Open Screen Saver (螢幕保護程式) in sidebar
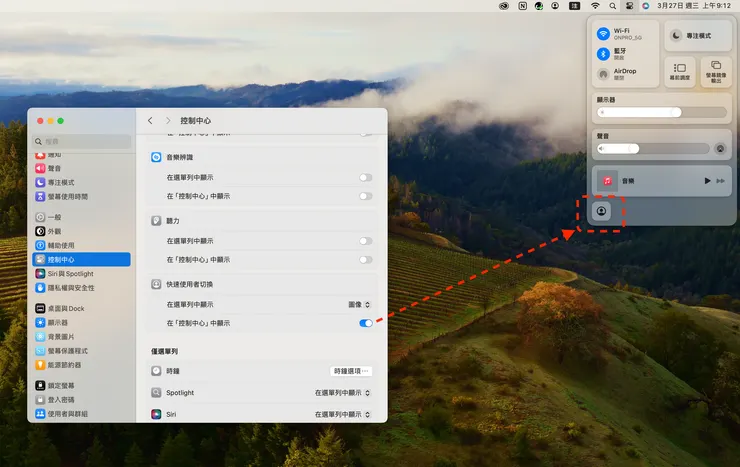 82,351
